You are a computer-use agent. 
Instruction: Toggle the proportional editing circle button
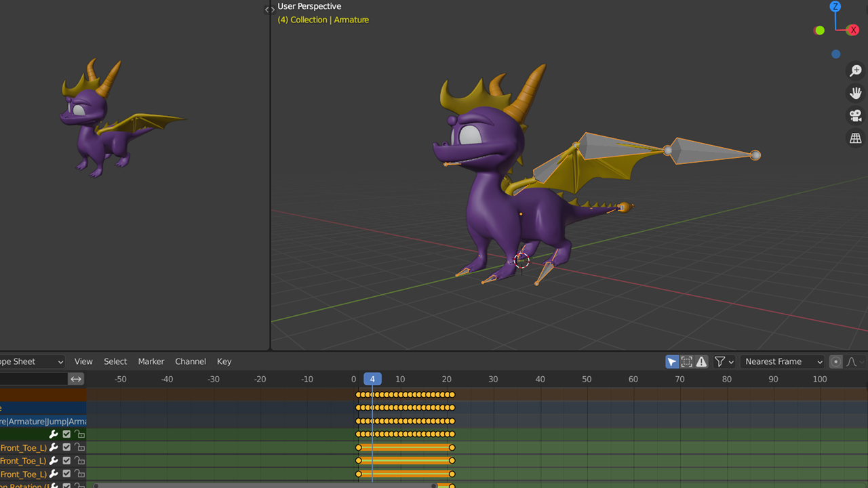click(836, 361)
